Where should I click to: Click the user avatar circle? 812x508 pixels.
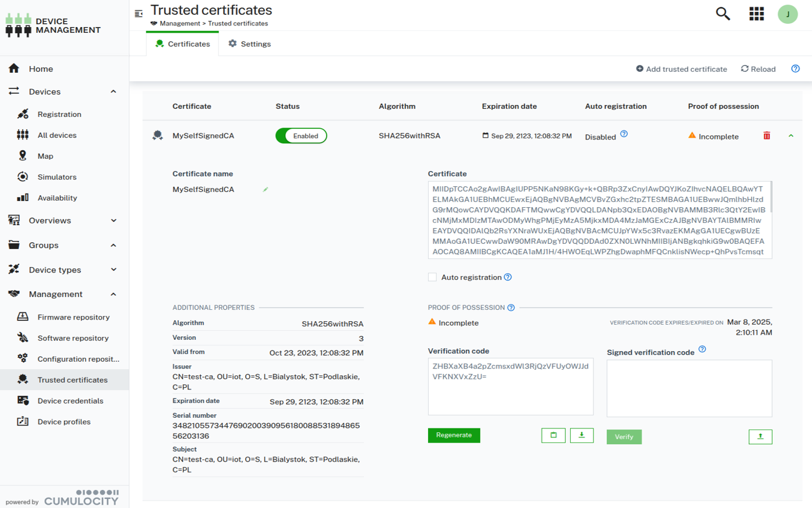coord(788,14)
